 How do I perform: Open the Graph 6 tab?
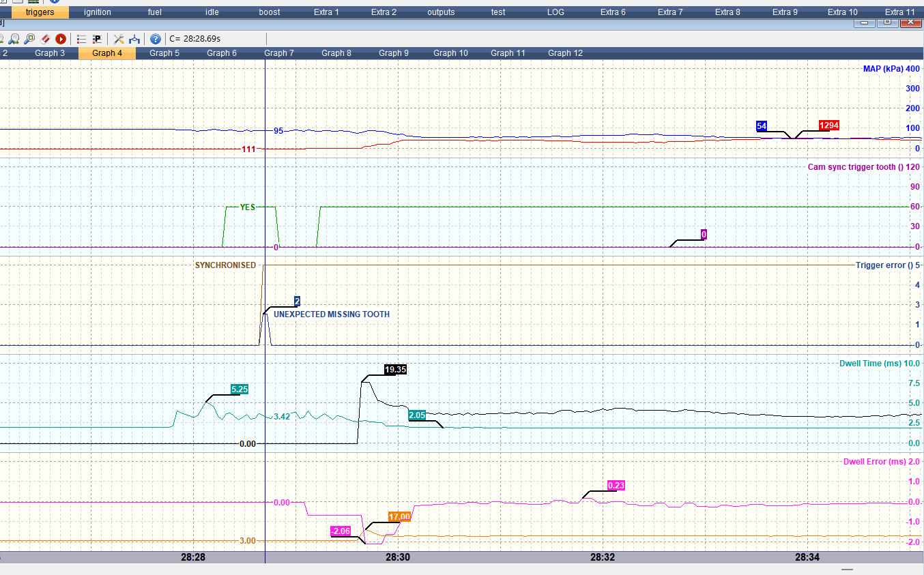pos(222,53)
